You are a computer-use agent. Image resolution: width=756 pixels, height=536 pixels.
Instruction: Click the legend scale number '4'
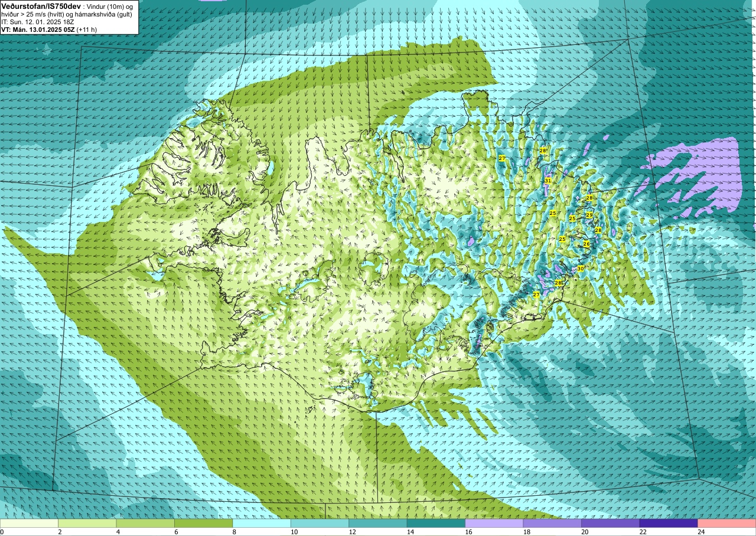pos(118,532)
